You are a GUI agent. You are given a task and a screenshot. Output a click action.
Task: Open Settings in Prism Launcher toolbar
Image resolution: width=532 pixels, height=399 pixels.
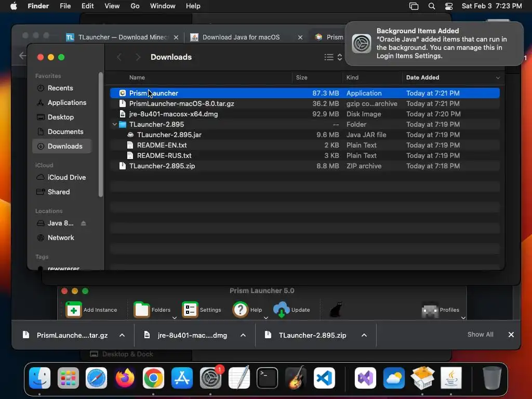click(202, 310)
